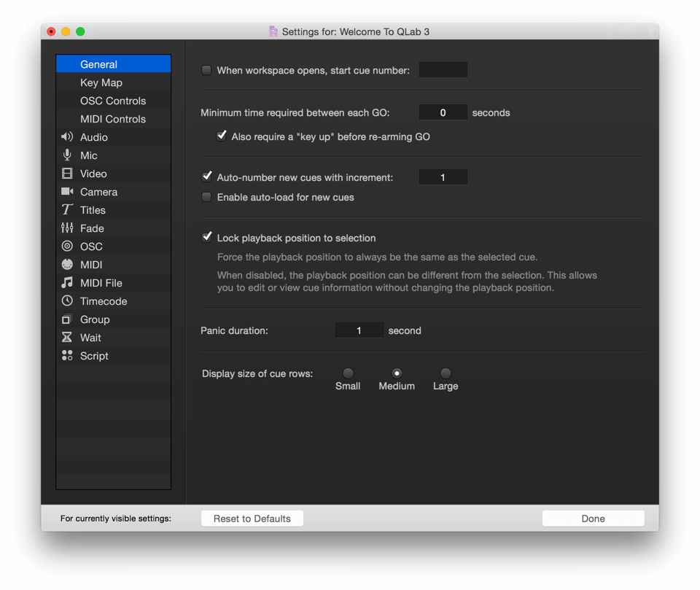Screen dimensions: 700x590
Task: Disable Lock playback position to selection
Action: 207,238
